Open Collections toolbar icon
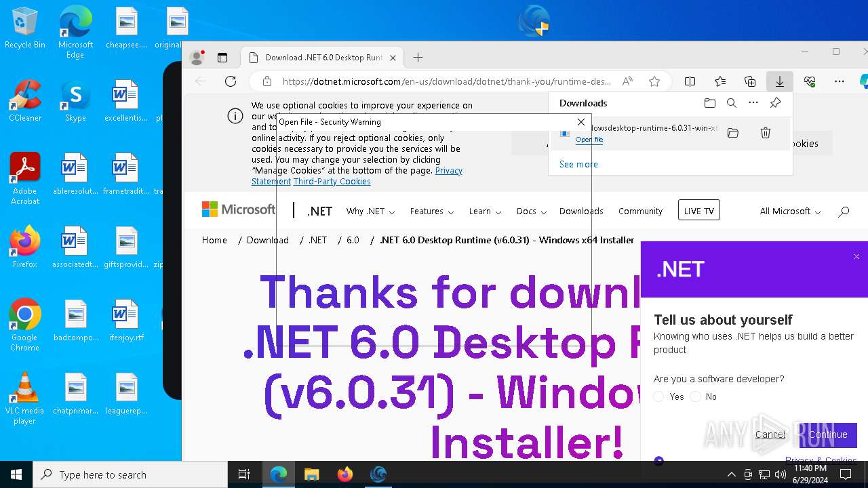 click(750, 81)
